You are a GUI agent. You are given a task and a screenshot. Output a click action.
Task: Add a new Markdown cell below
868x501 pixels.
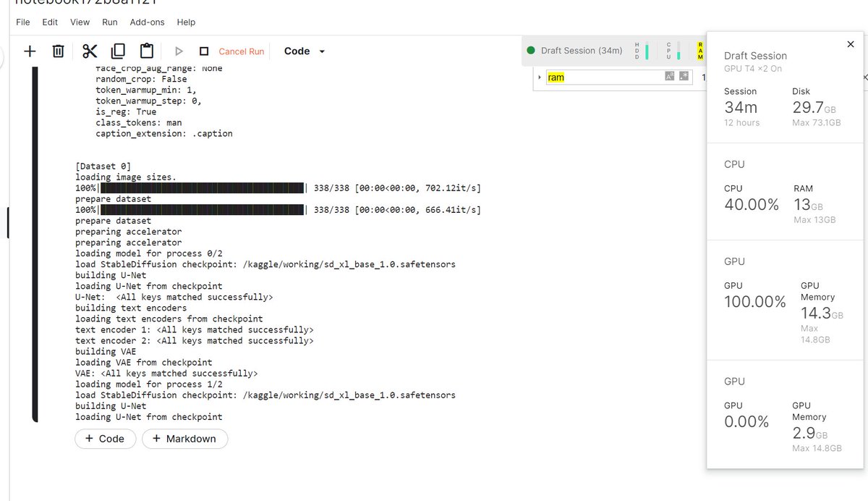[184, 439]
